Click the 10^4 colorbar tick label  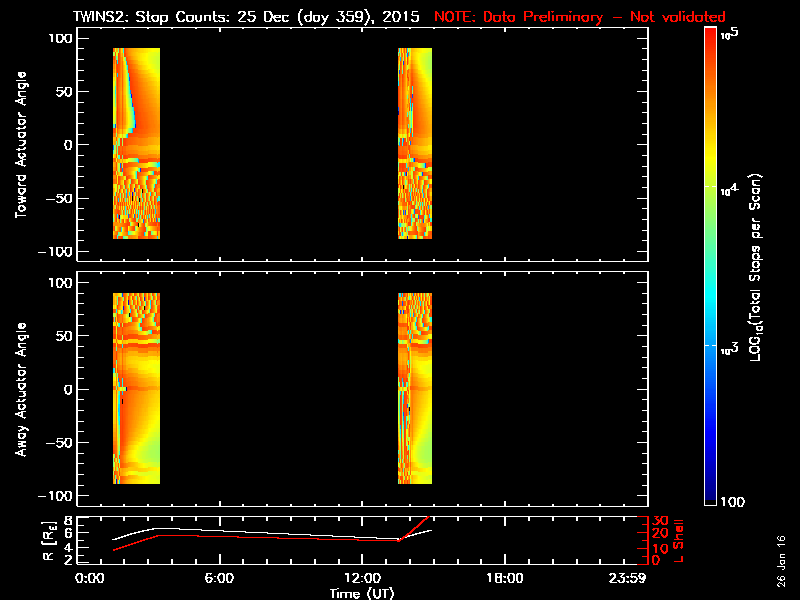click(730, 190)
